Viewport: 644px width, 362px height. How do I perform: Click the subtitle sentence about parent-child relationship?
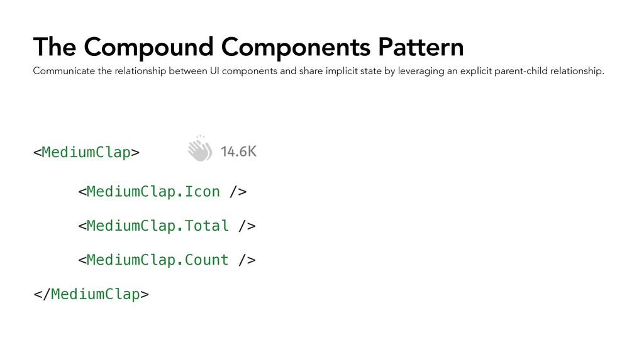(x=318, y=71)
